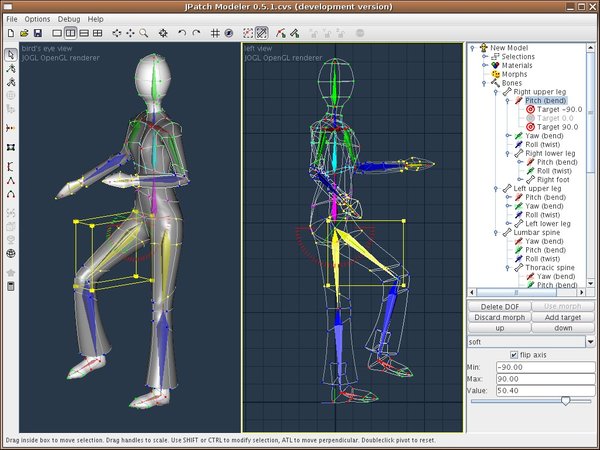Viewport: 600px width, 450px height.
Task: Click the redo arrow icon
Action: pyautogui.click(x=195, y=33)
